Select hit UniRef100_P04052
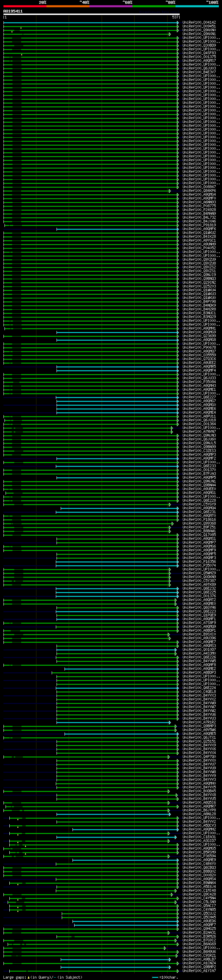222x980 pixels. pos(199,248)
